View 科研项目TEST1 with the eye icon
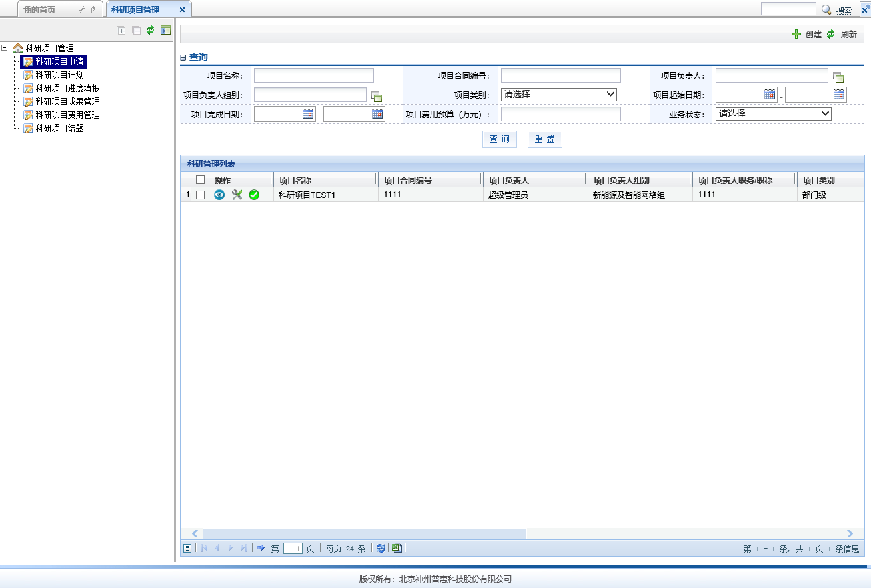 219,195
